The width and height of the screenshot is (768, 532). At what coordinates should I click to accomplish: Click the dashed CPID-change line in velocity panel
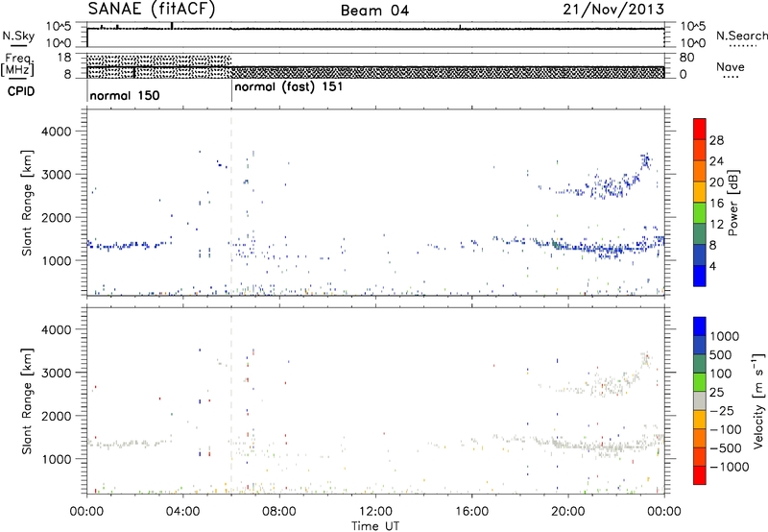pyautogui.click(x=231, y=400)
